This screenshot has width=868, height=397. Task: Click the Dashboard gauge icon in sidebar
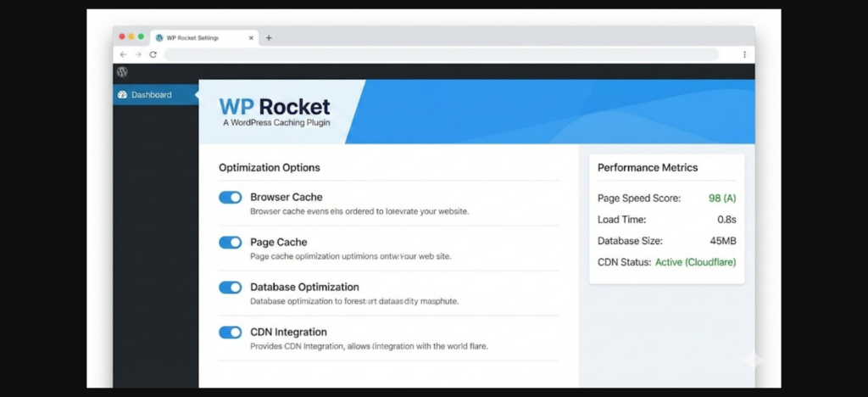click(123, 95)
